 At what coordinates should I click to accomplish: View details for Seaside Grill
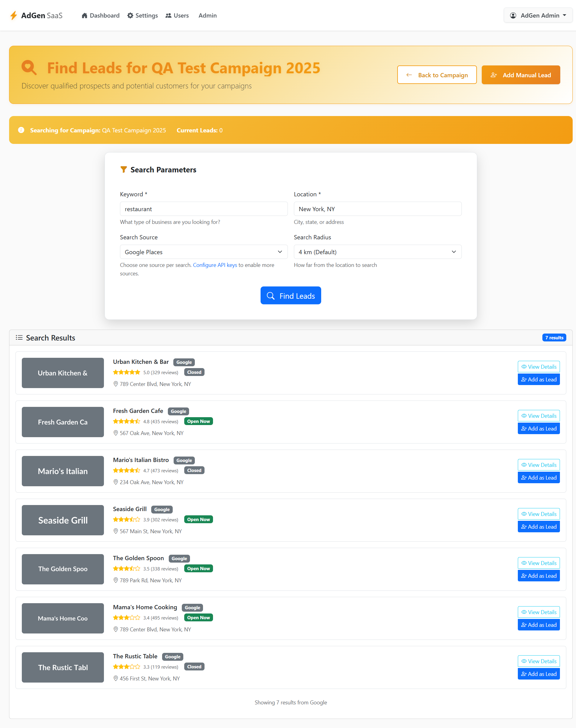coord(538,514)
